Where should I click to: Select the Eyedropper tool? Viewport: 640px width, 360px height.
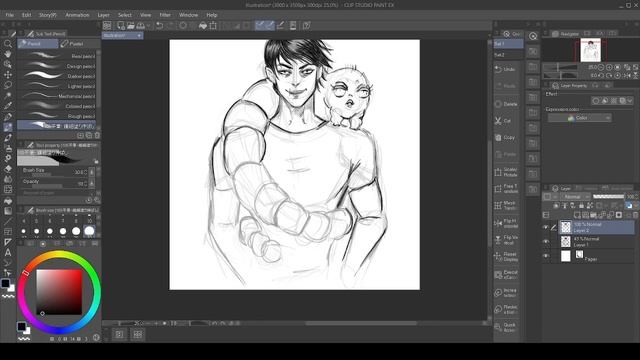pyautogui.click(x=8, y=106)
